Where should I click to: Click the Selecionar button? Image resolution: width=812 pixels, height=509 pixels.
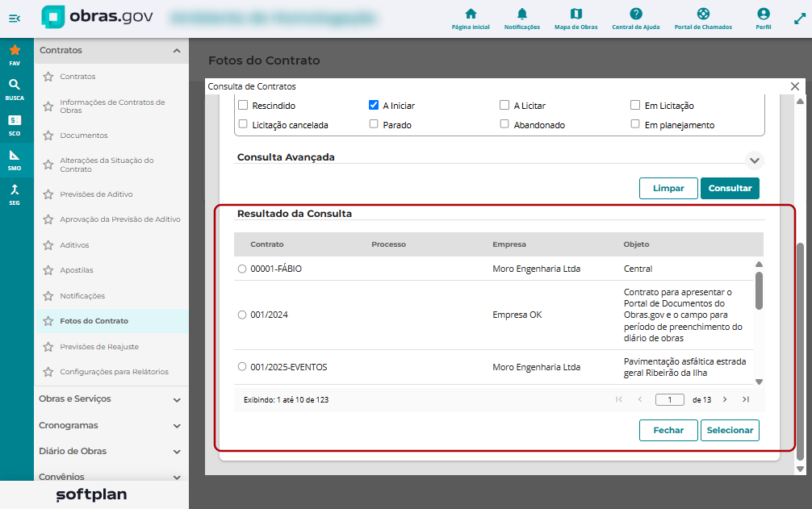coord(730,431)
